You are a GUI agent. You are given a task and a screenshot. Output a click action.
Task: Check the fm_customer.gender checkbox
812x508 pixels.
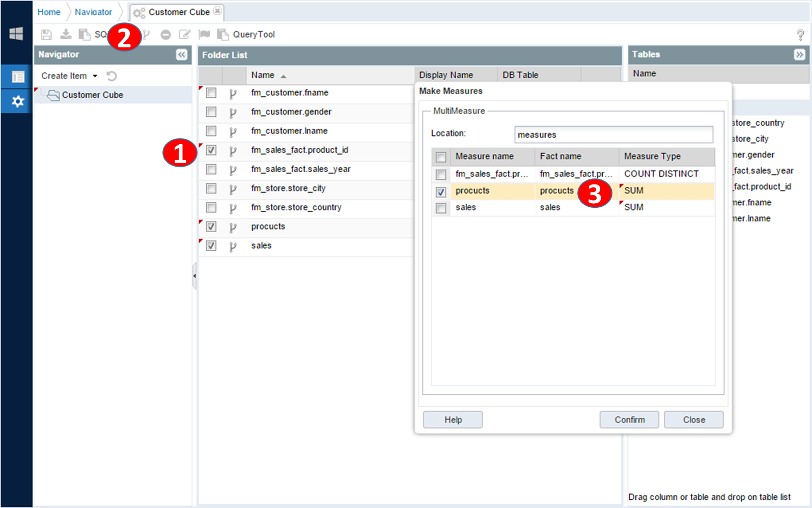pyautogui.click(x=211, y=112)
